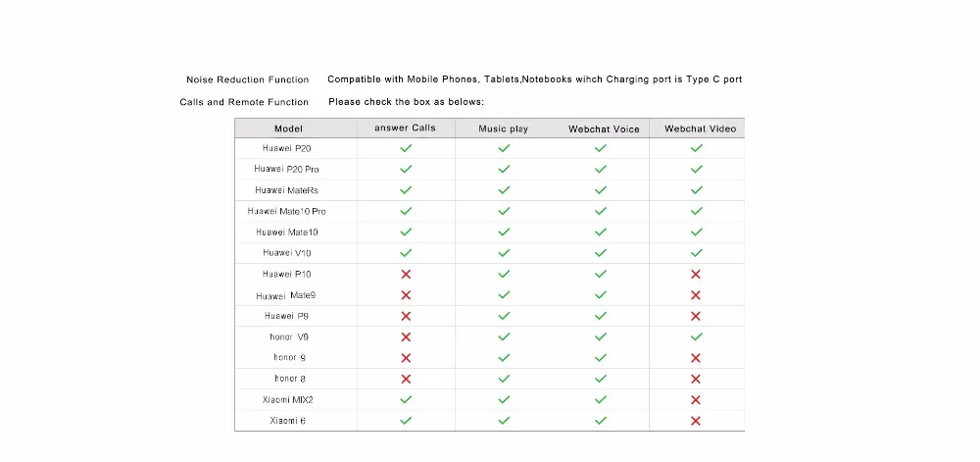Click the green check for Huawei MateRs Music play
The image size is (980, 462).
point(504,190)
